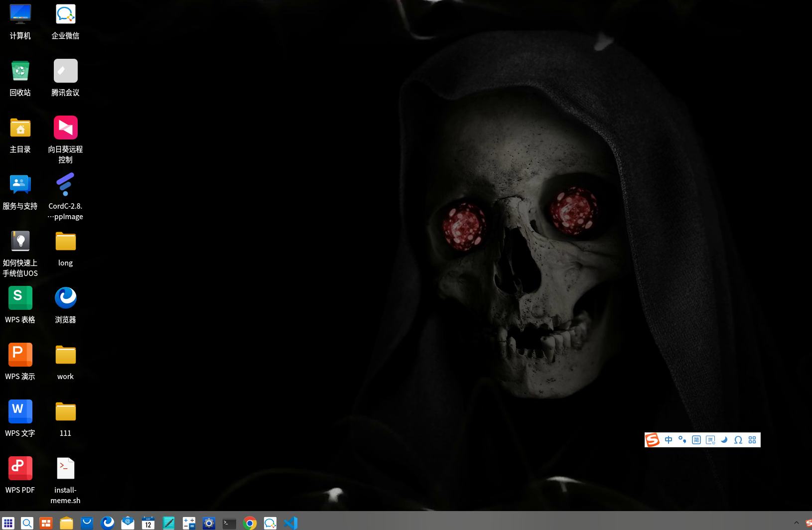The width and height of the screenshot is (812, 530).
Task: Toggle the moon night mode icon
Action: click(724, 440)
